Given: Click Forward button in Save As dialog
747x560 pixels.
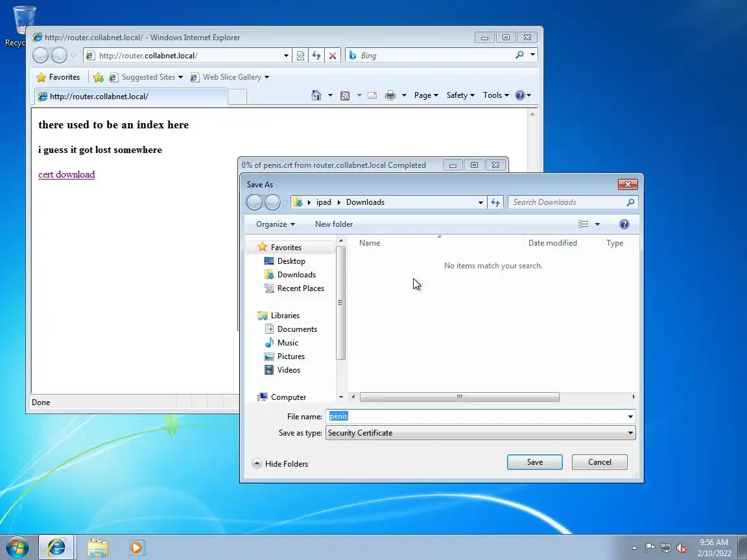Looking at the screenshot, I should 272,202.
